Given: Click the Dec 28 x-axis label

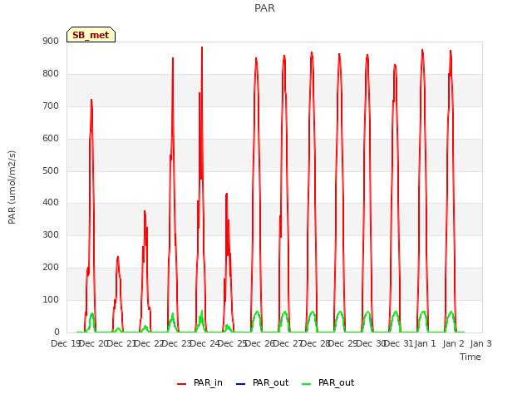Looking at the screenshot, I should point(316,343).
